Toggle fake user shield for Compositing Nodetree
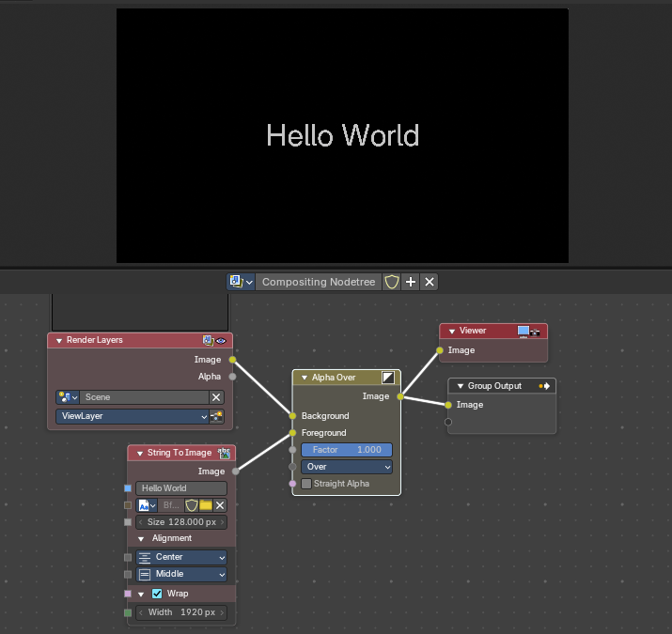This screenshot has height=634, width=672. 391,282
